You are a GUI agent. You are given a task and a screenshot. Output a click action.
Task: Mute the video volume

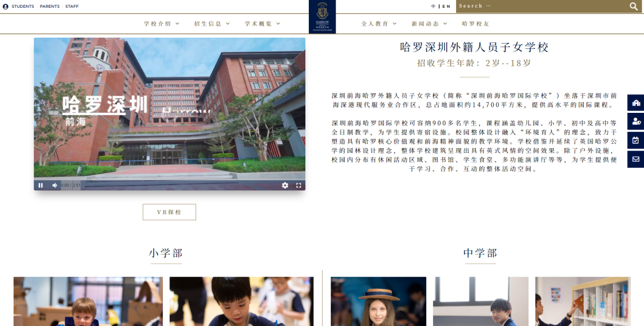click(x=54, y=185)
